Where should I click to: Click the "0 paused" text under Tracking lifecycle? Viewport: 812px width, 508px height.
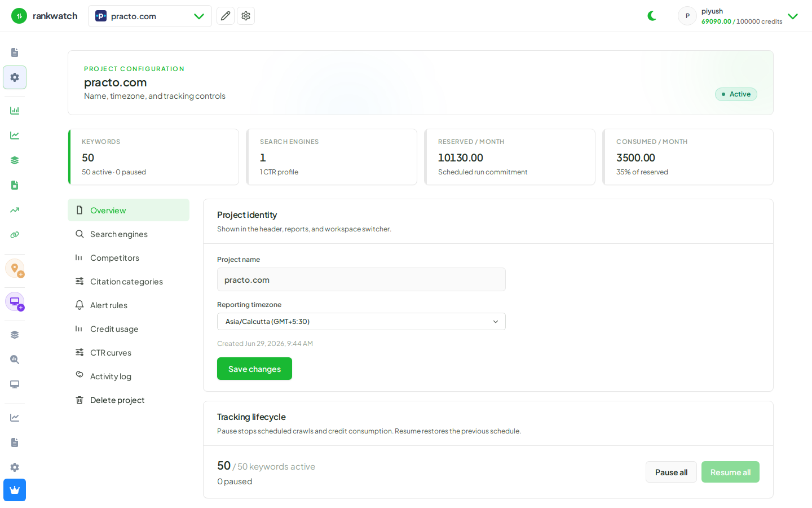(x=235, y=481)
